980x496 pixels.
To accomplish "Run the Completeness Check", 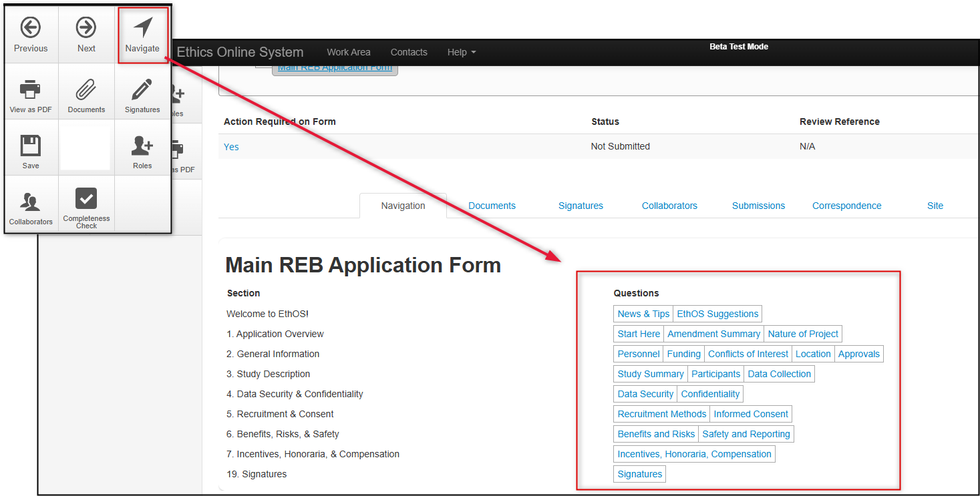I will click(86, 199).
